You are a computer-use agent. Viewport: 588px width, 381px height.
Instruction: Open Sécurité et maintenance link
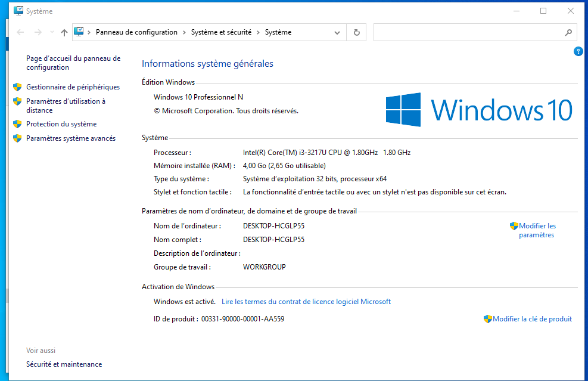64,364
